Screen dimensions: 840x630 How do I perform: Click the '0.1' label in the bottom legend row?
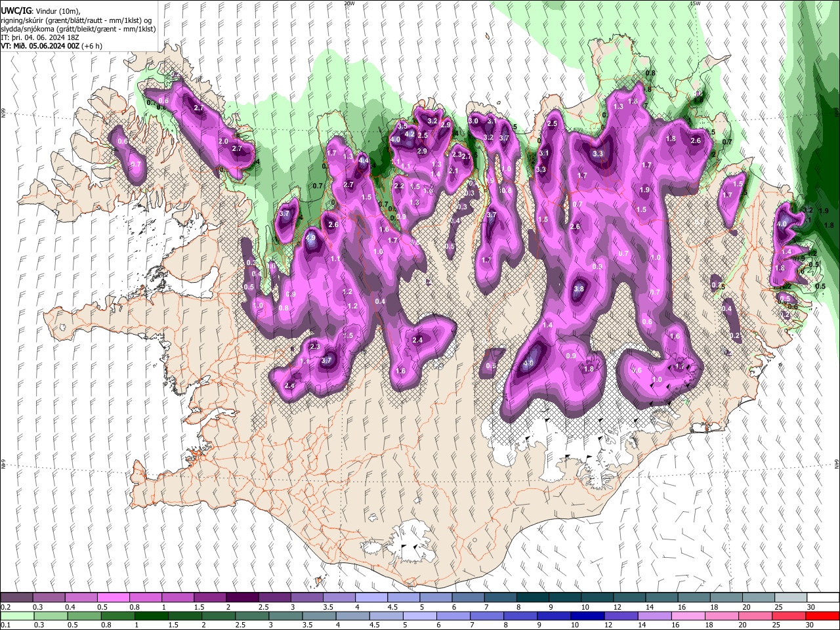pyautogui.click(x=5, y=625)
